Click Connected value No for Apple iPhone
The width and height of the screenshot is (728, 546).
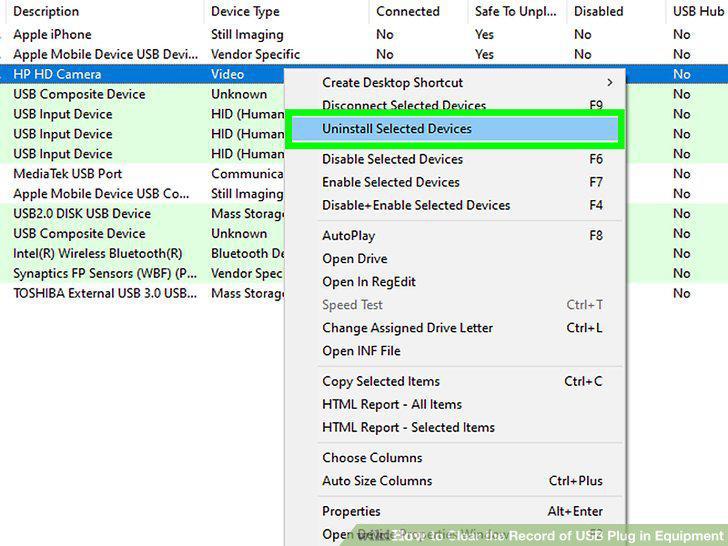pyautogui.click(x=385, y=34)
